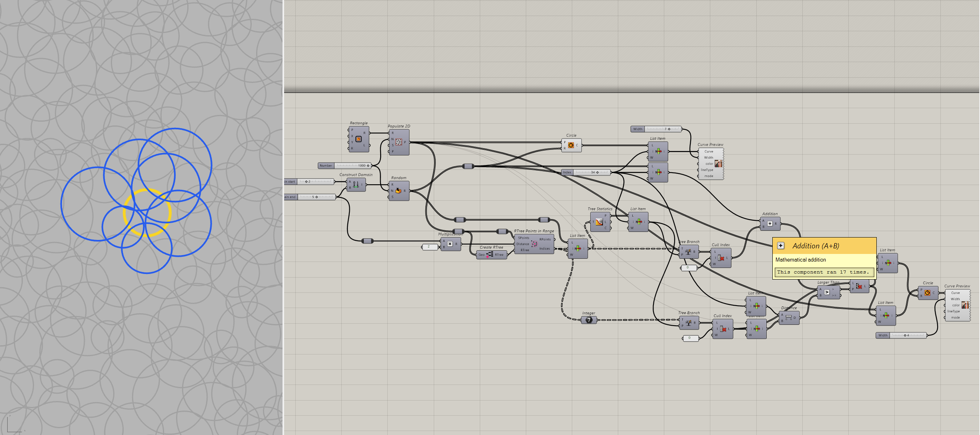Click the Distance component icon

point(788,318)
